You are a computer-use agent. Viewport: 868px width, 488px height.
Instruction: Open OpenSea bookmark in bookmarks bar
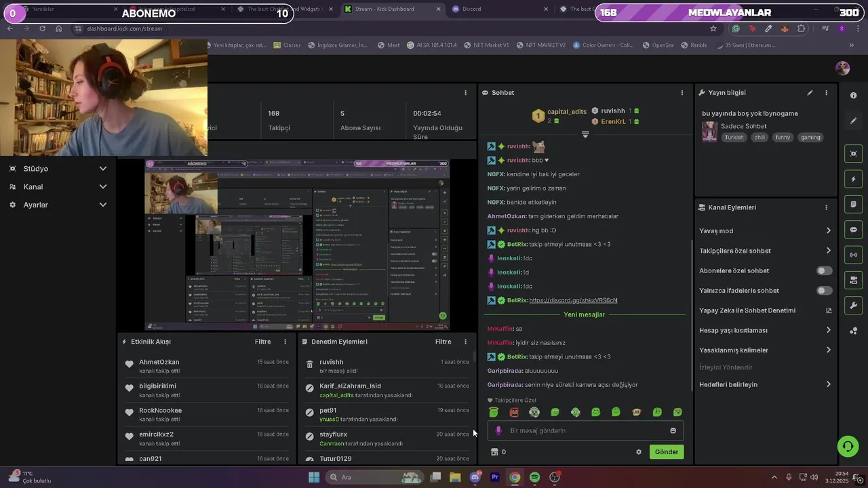pyautogui.click(x=658, y=45)
